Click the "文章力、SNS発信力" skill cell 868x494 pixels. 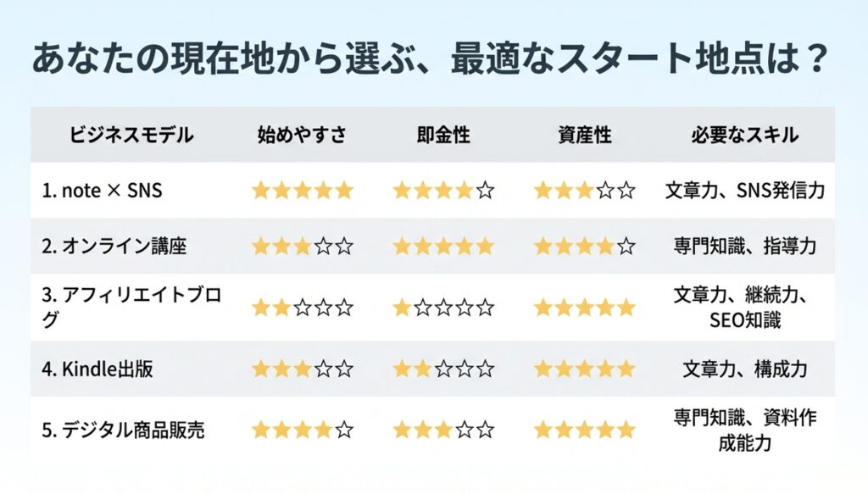click(744, 191)
